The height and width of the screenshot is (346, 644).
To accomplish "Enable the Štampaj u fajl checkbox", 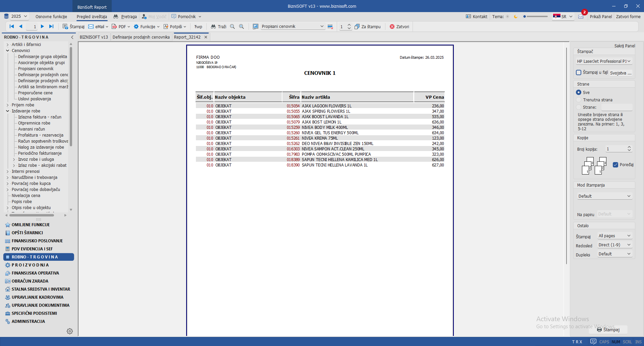I will pyautogui.click(x=579, y=72).
